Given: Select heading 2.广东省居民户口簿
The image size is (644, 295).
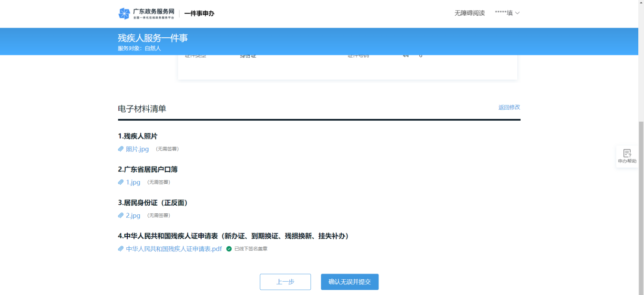Looking at the screenshot, I should 148,169.
